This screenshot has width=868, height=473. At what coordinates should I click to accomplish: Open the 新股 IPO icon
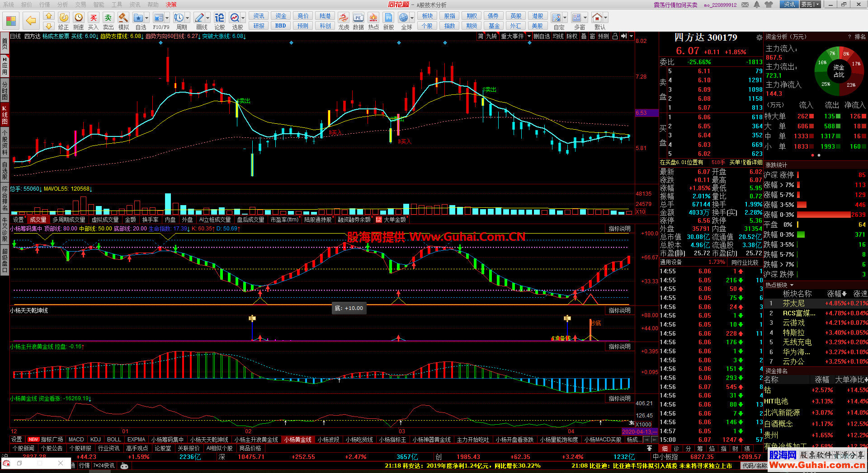click(389, 21)
